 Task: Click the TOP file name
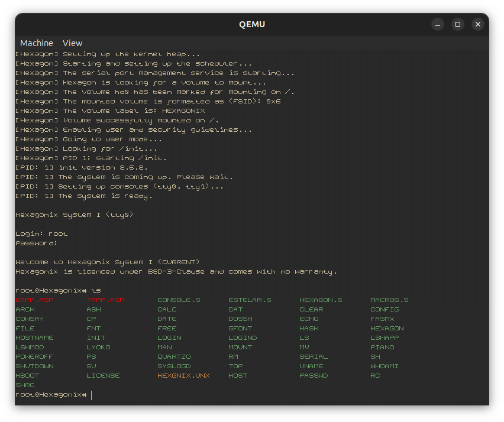(x=235, y=366)
